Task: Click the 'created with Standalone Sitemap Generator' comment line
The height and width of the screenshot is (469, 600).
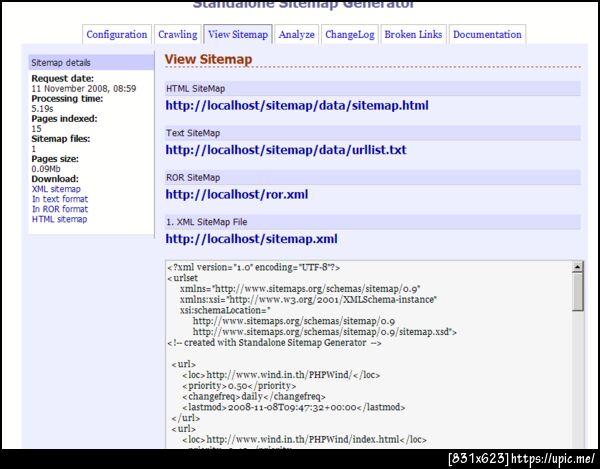Action: pos(275,342)
